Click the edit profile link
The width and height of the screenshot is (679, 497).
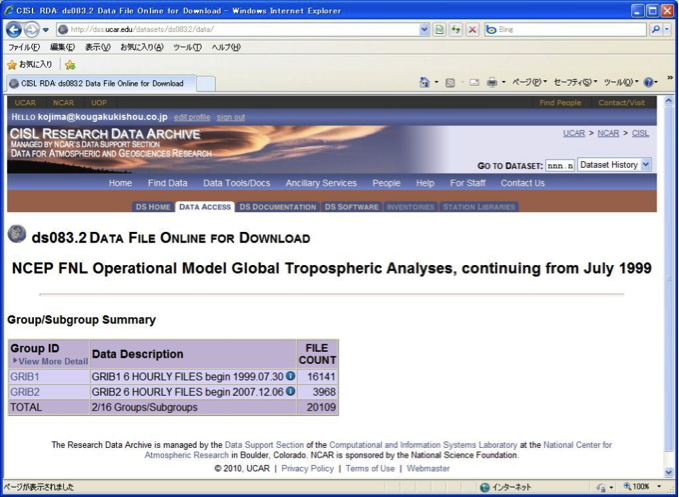point(192,117)
